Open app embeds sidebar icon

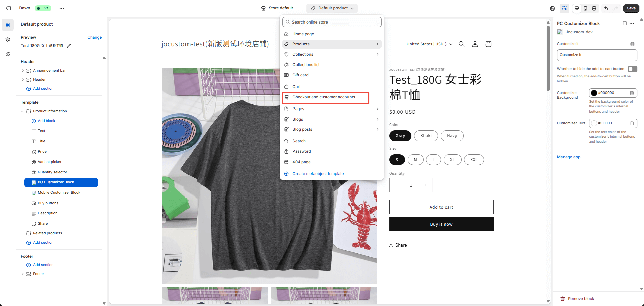(x=8, y=54)
